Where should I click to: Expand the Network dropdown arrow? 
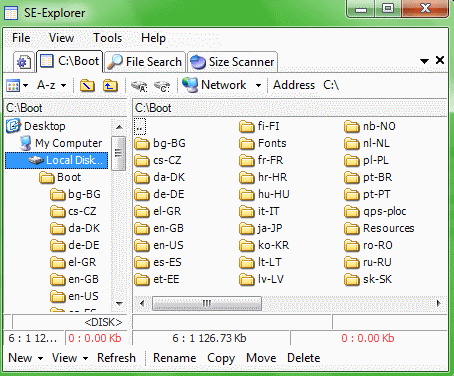[258, 86]
